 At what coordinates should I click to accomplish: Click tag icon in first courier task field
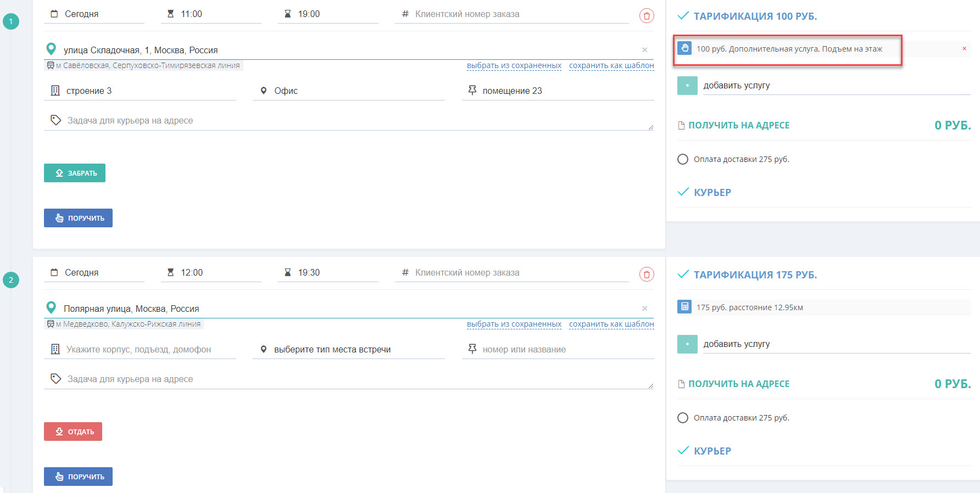55,120
